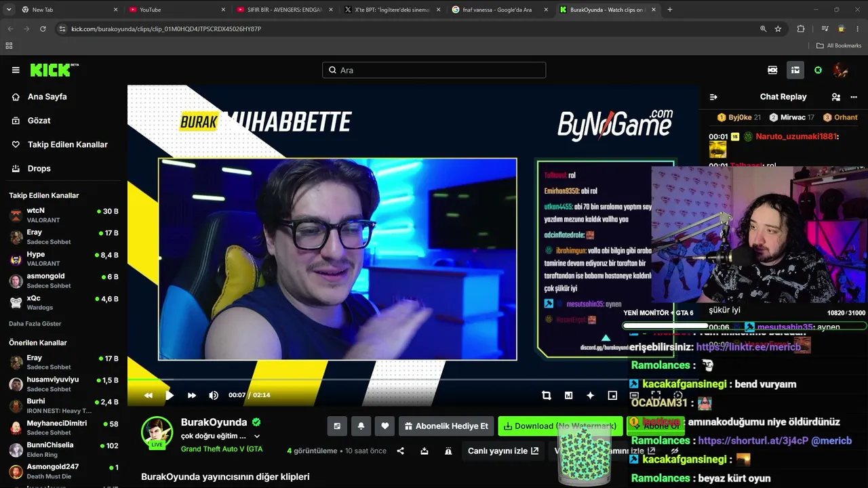Open All Bookmarks folder
The image size is (868, 488).
(839, 45)
